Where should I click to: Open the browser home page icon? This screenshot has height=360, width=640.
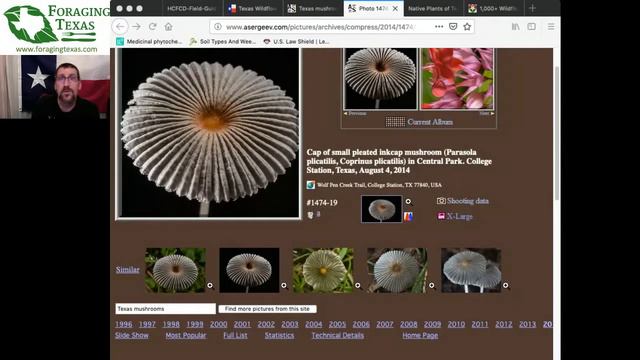[169, 27]
